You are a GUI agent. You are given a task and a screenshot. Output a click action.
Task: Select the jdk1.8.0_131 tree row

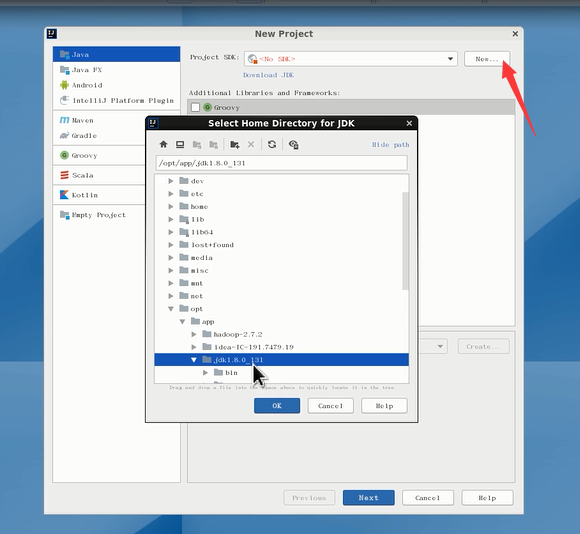click(x=281, y=360)
